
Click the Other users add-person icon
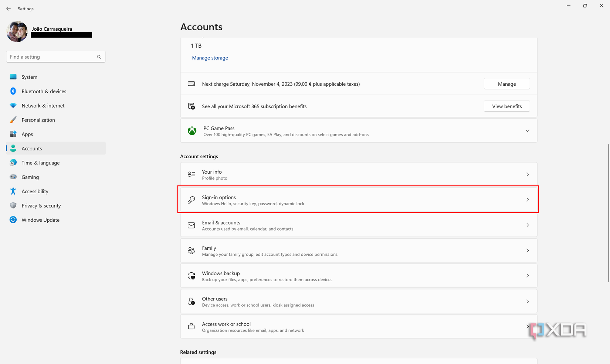tap(191, 302)
